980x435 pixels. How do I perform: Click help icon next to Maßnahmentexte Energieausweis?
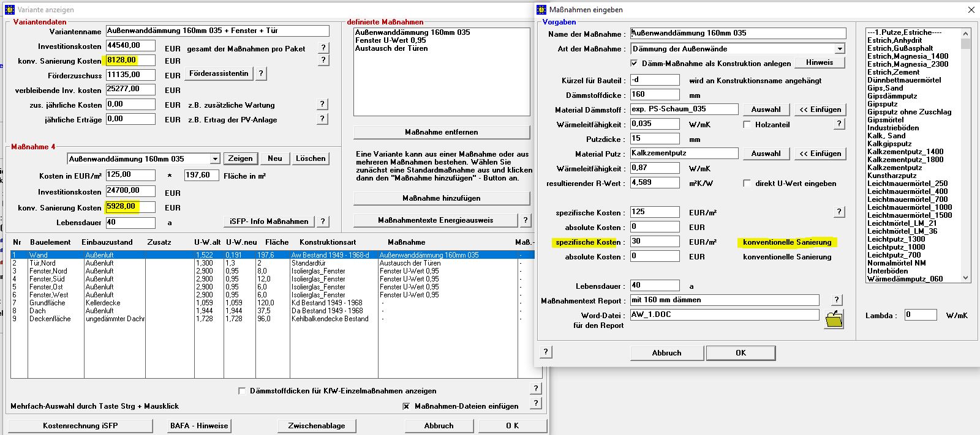coord(525,220)
